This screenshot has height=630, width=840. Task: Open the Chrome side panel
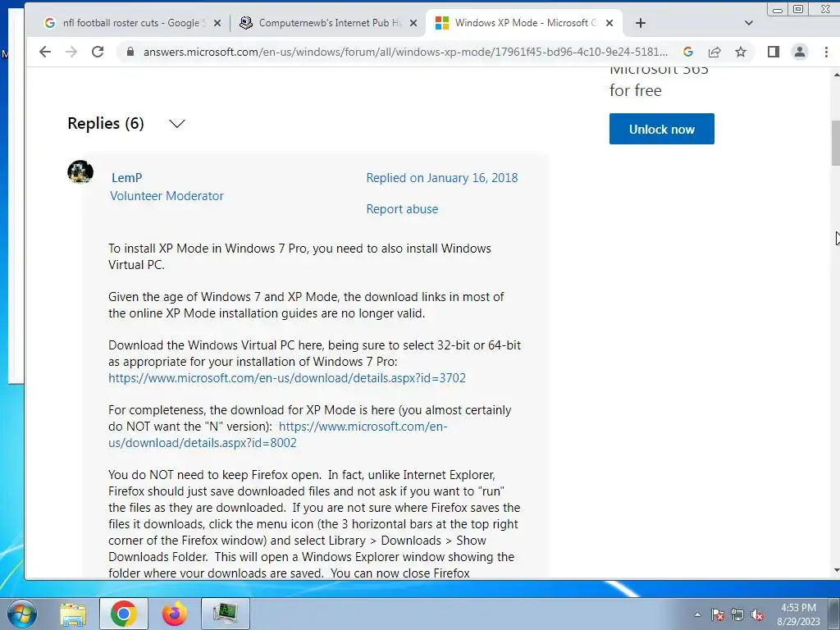[x=773, y=52]
